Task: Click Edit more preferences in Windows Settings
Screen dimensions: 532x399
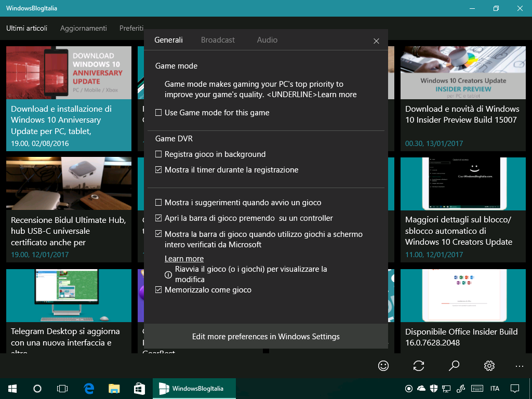Action: point(266,336)
